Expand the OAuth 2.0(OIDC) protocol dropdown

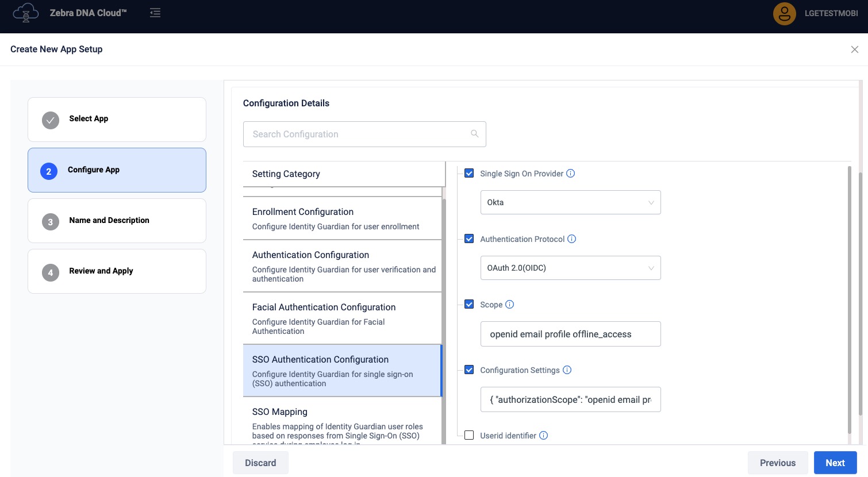click(x=570, y=268)
